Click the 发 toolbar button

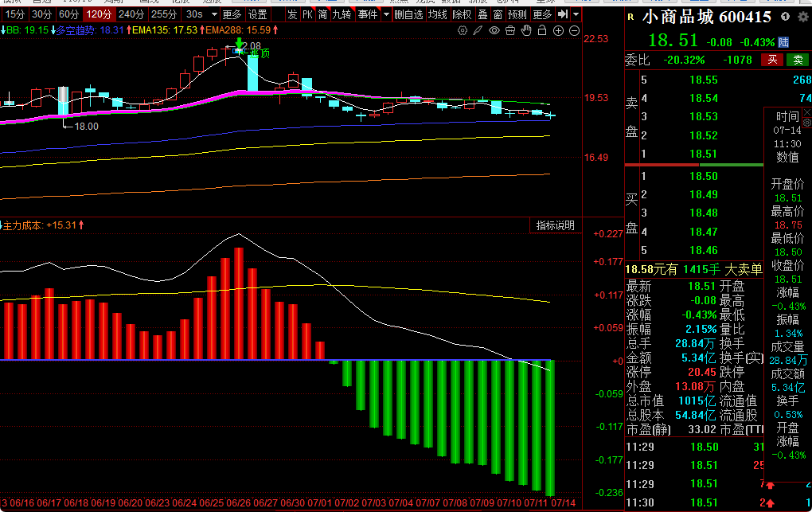pyautogui.click(x=292, y=14)
